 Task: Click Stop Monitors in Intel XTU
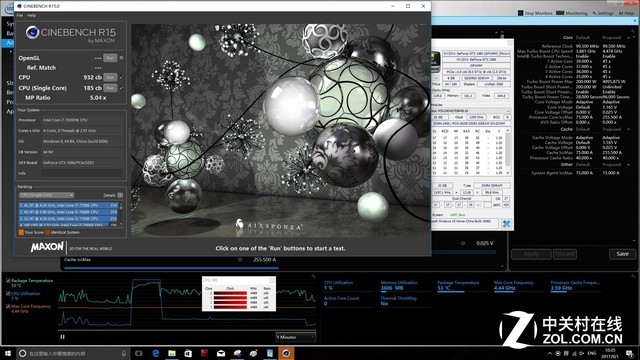tap(535, 13)
